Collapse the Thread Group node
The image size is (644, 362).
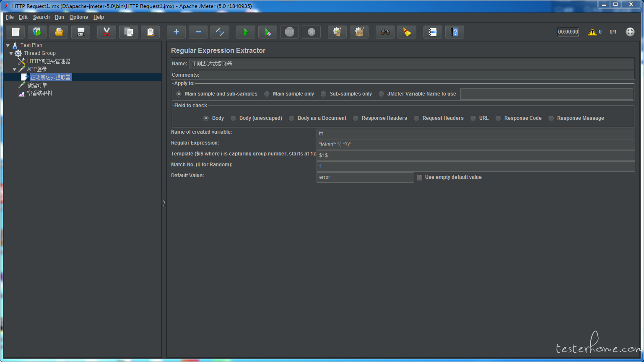click(11, 53)
